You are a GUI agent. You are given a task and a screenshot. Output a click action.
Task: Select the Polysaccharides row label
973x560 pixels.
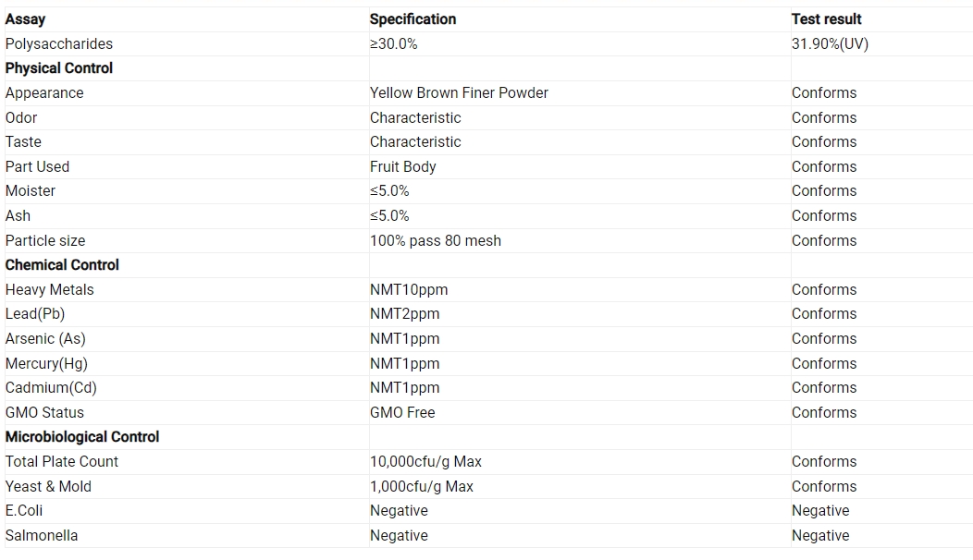click(59, 44)
